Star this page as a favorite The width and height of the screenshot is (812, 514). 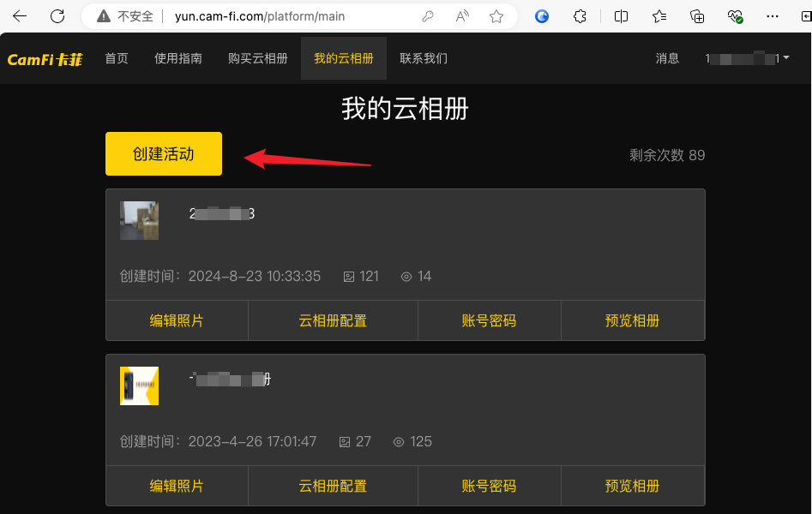(496, 16)
